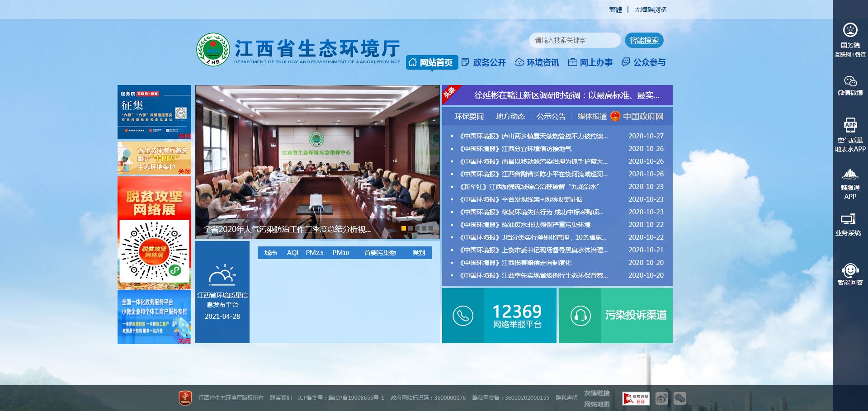
Task: Click the Weibo icon in footer
Action: (x=662, y=398)
